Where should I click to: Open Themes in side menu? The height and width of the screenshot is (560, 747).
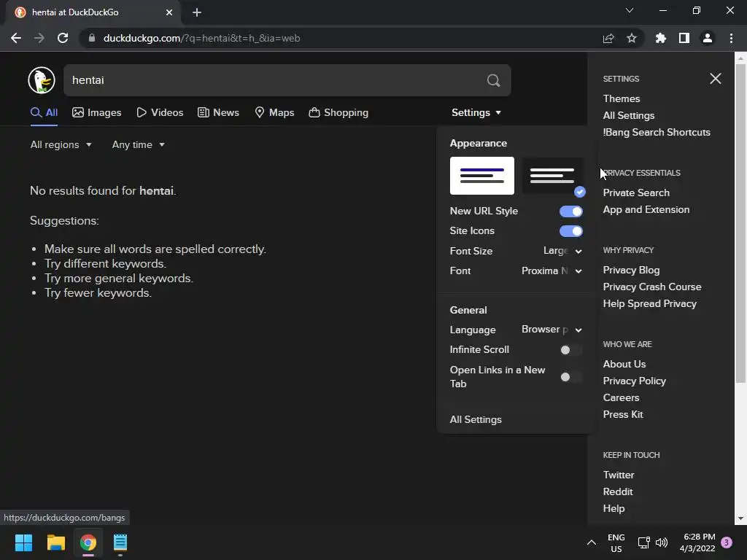pyautogui.click(x=622, y=98)
